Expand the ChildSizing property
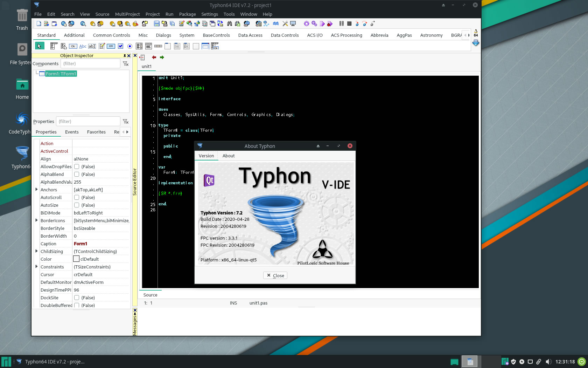This screenshot has width=588, height=368. [x=36, y=251]
